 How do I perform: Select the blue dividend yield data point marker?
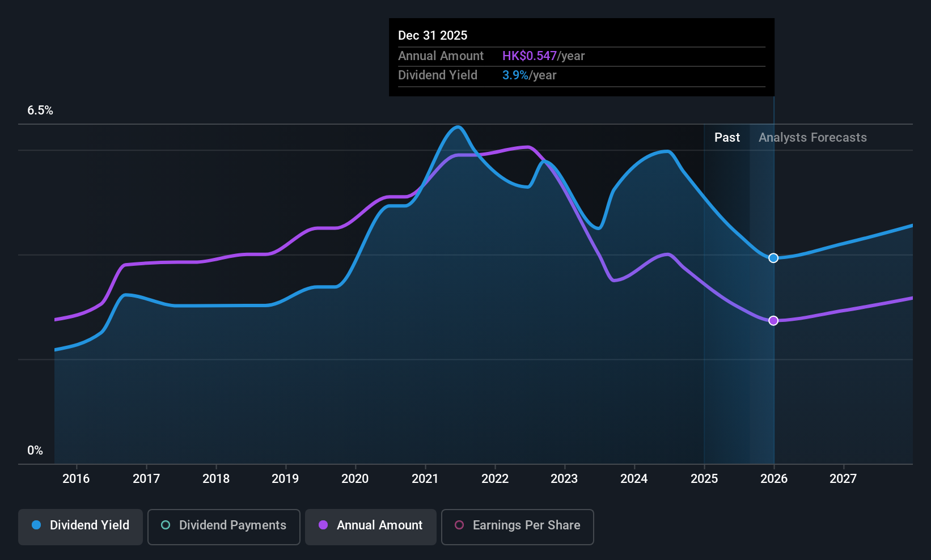[x=773, y=258]
